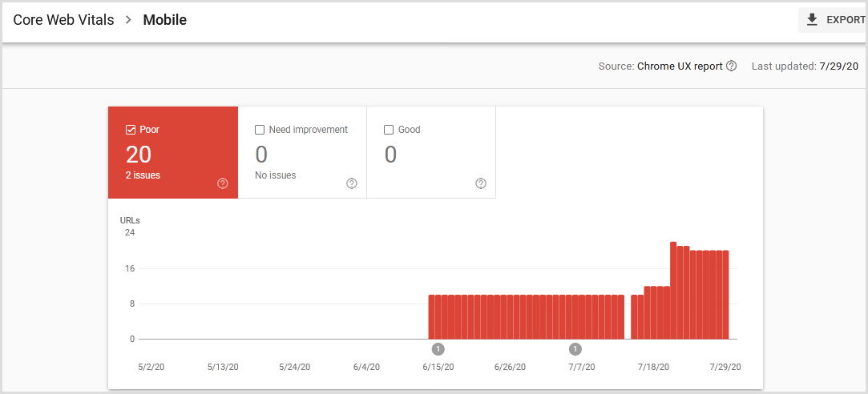Screen dimensions: 868x394
Task: Select the Poor 20 URLs card
Action: tap(173, 152)
